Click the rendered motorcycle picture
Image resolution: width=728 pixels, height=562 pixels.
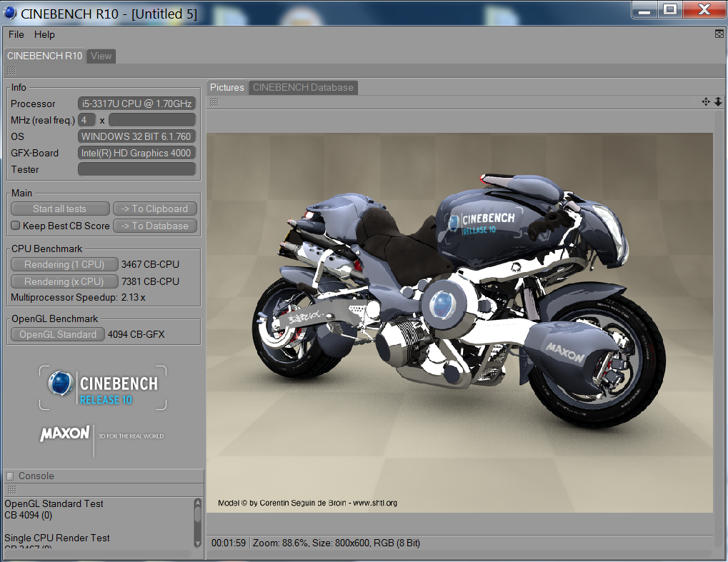coord(459,323)
